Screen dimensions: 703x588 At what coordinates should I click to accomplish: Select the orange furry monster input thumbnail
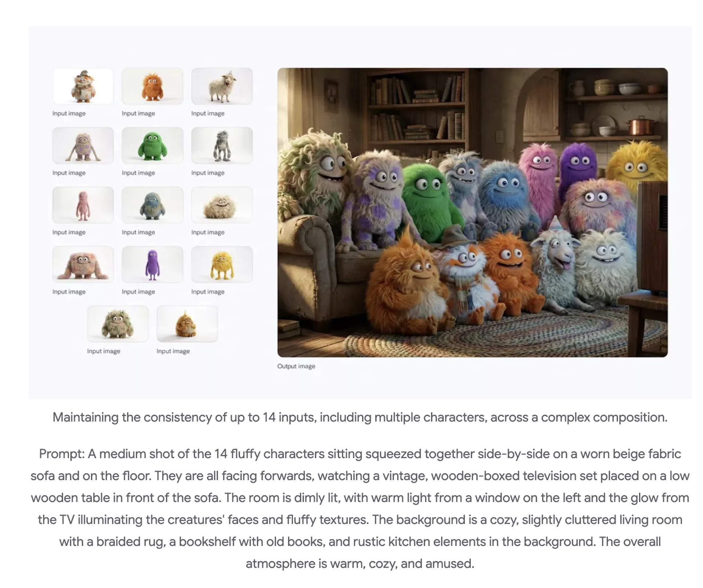[x=152, y=86]
